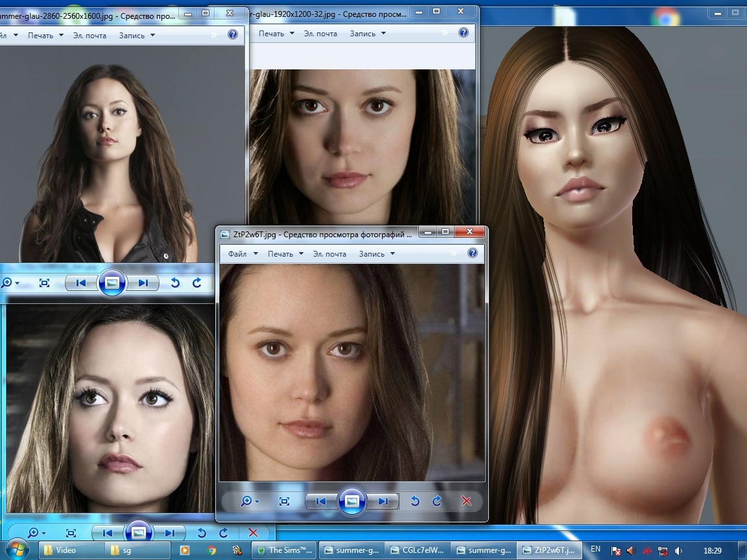Rotate clockwise in bottom-left photo viewer
This screenshot has width=747, height=560.
pyautogui.click(x=224, y=533)
